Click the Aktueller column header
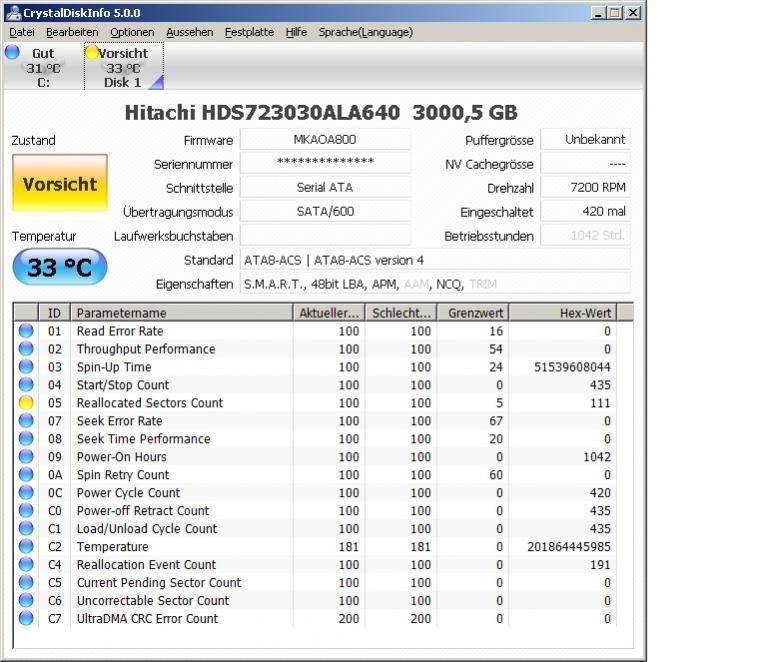The image size is (767, 662). click(329, 313)
